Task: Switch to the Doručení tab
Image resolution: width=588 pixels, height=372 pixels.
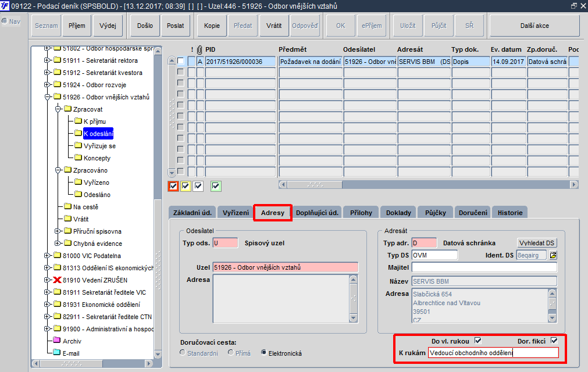Action: pos(473,212)
